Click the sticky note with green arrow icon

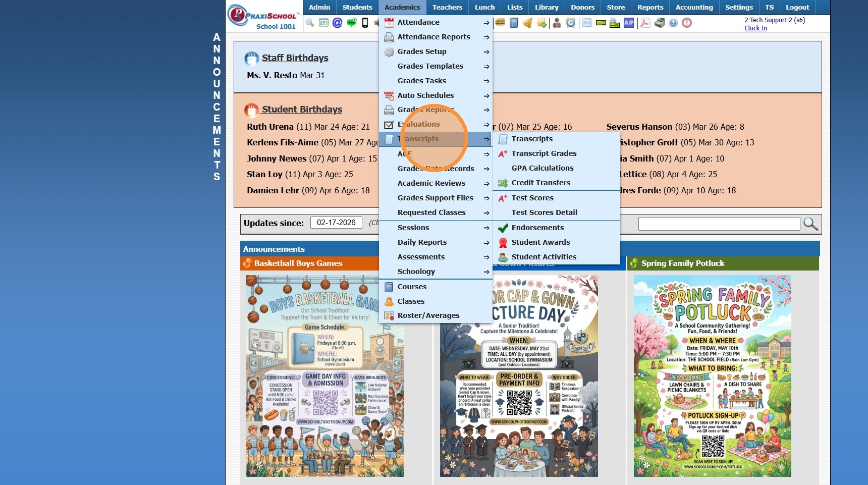542,23
